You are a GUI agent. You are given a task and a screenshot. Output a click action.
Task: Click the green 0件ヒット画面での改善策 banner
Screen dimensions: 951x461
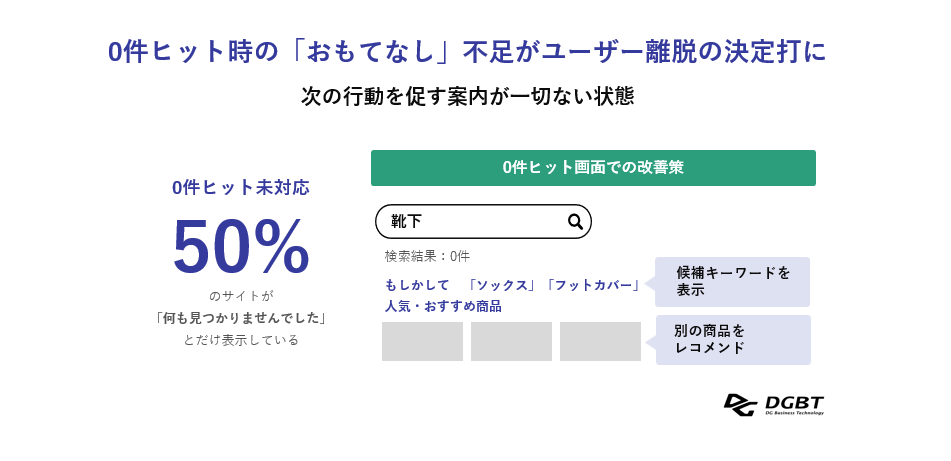tap(593, 168)
